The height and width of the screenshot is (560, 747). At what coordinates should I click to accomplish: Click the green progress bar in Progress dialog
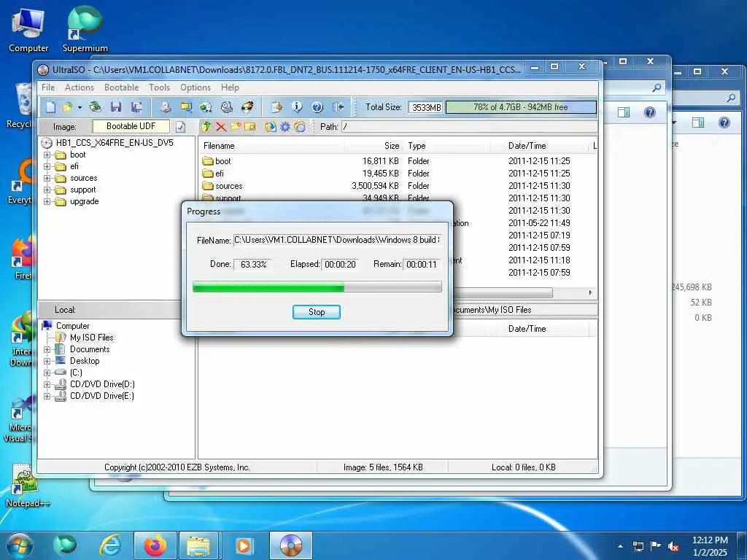[317, 287]
